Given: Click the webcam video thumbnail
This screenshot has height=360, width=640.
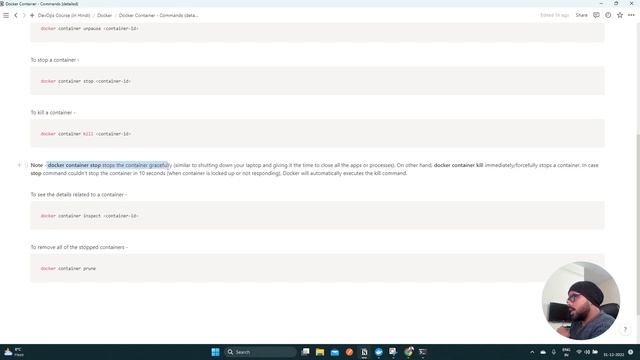Looking at the screenshot, I should coord(581,301).
